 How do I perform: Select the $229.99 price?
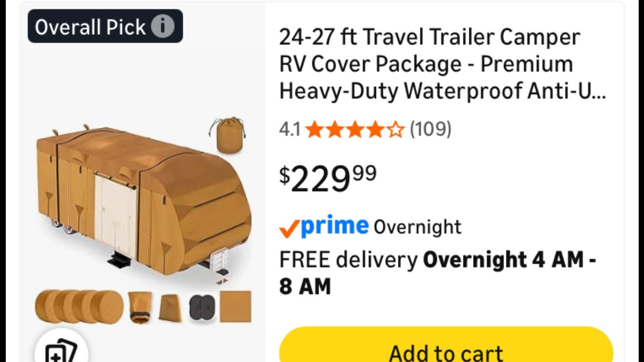point(328,178)
